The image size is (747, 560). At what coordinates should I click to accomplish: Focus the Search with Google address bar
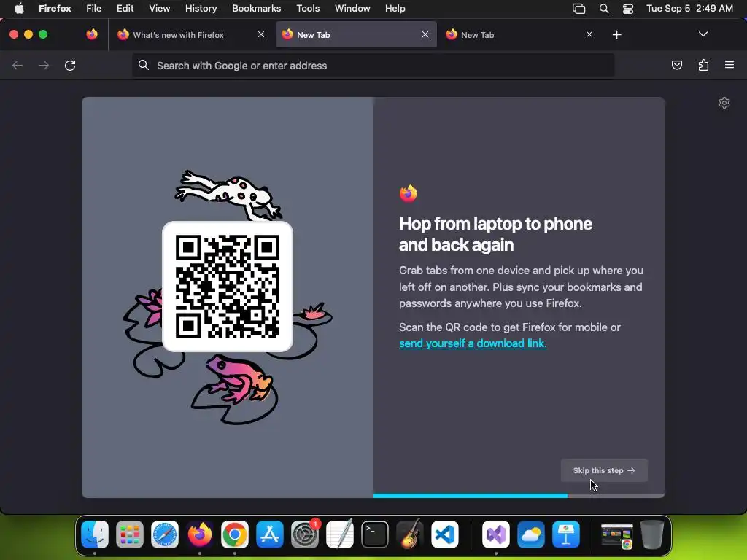click(x=373, y=66)
